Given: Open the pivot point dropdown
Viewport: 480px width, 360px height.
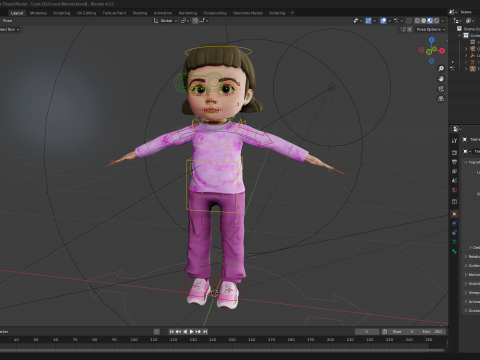Looking at the screenshot, I should coord(185,21).
